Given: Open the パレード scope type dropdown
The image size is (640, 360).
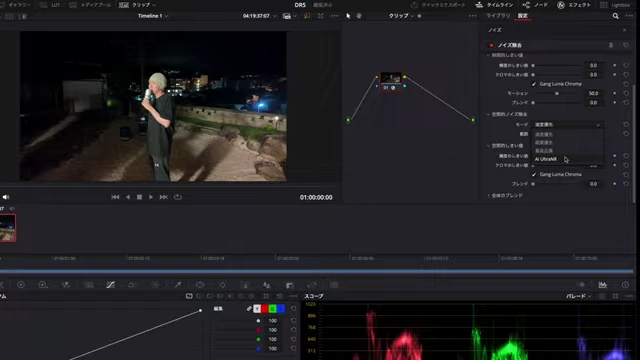Looking at the screenshot, I should [x=578, y=296].
